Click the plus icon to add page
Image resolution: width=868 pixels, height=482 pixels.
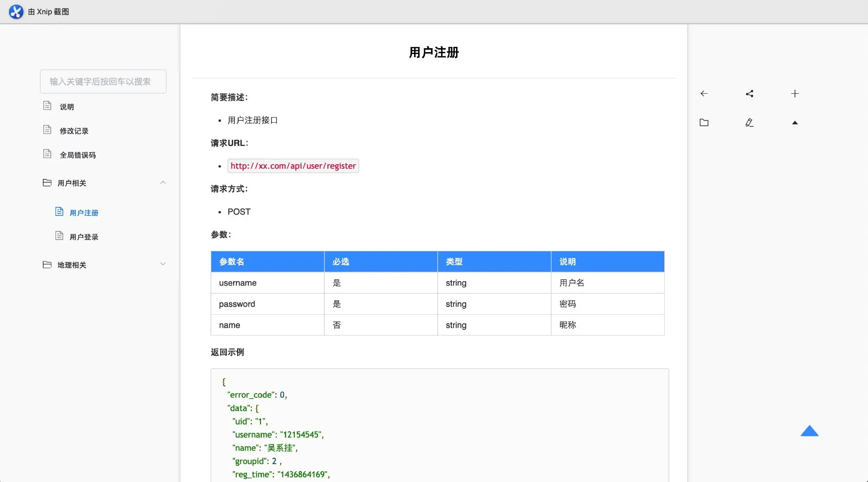(795, 94)
